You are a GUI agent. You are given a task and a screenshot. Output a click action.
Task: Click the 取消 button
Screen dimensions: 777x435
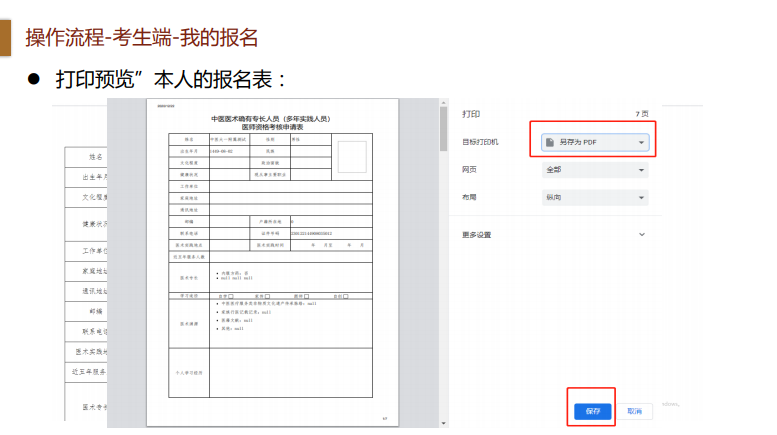634,411
